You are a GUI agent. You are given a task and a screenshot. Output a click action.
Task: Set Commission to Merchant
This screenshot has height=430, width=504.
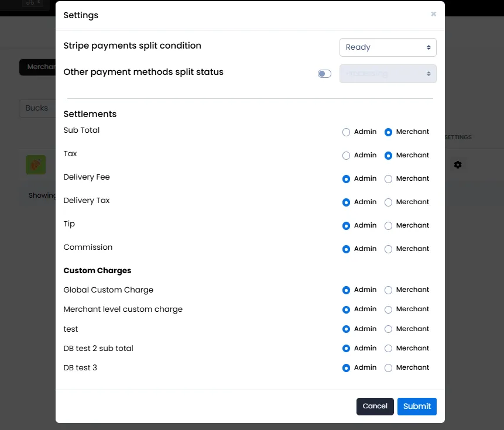click(x=388, y=249)
